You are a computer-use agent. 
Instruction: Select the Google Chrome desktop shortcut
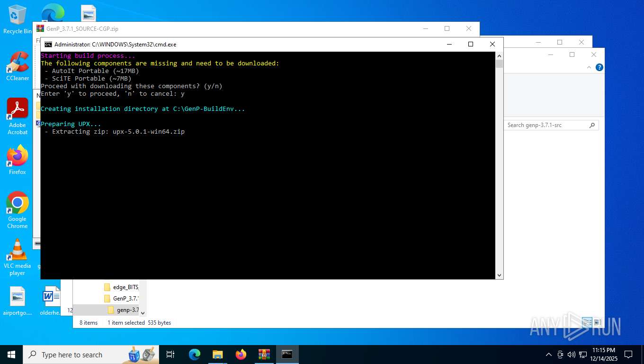coord(18,210)
